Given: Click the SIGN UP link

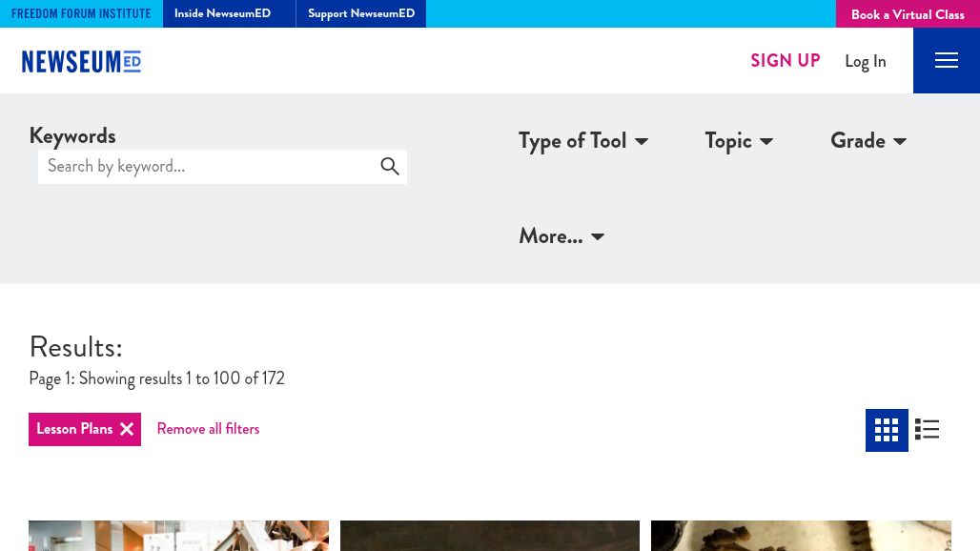Looking at the screenshot, I should (785, 60).
